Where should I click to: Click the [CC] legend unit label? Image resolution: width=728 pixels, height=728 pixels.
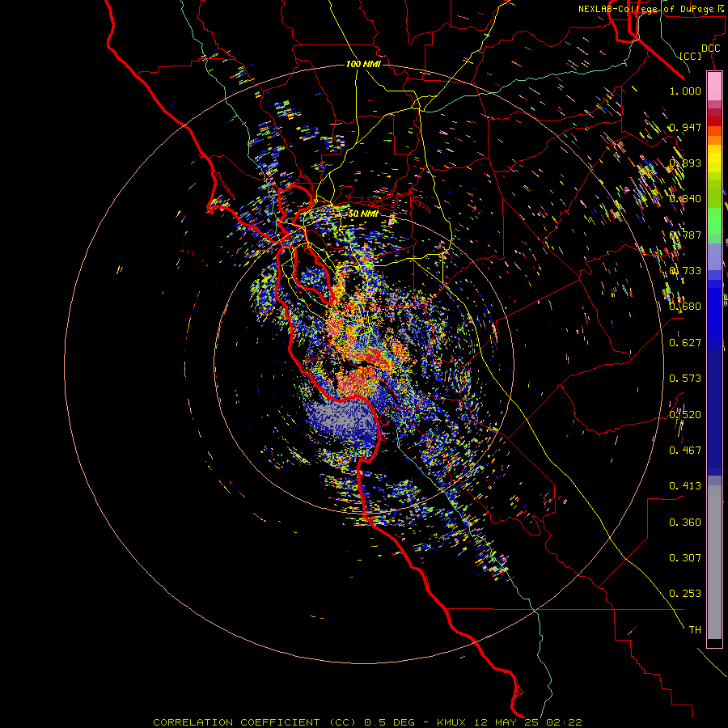pos(691,56)
